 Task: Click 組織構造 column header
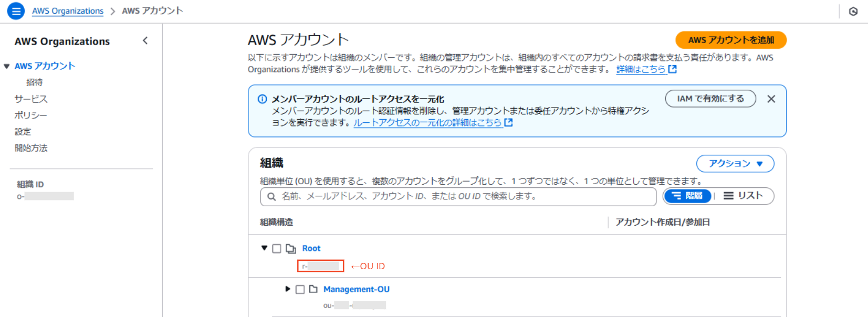277,223
